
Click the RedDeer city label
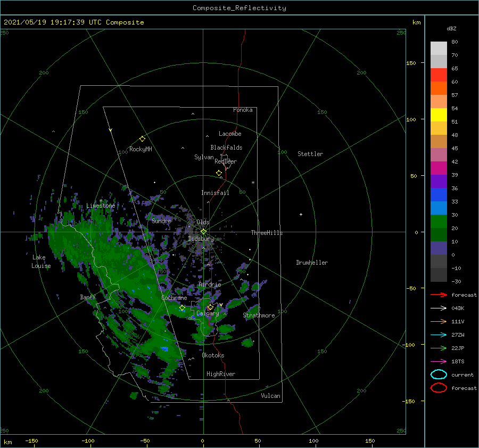(x=226, y=161)
